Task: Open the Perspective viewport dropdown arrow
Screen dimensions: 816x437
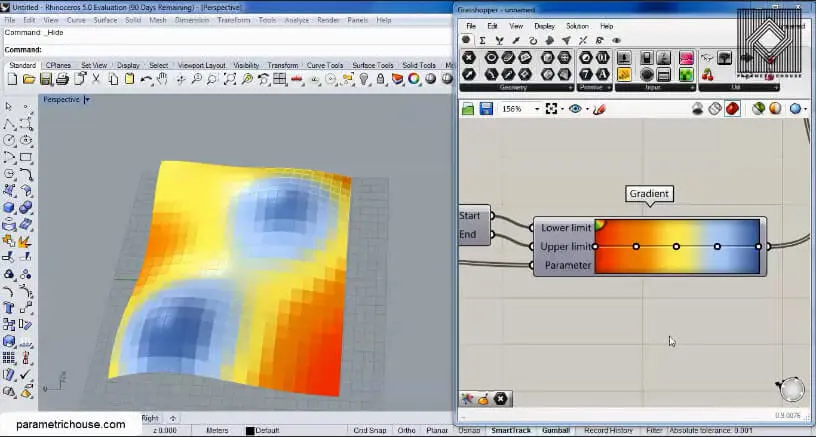Action: [x=87, y=100]
